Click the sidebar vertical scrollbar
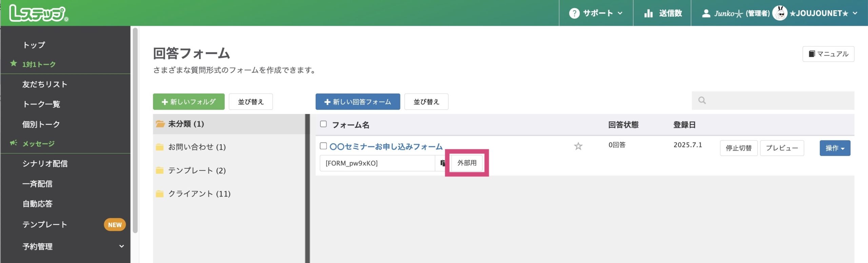Screen dimensions: 868x263 pyautogui.click(x=135, y=131)
